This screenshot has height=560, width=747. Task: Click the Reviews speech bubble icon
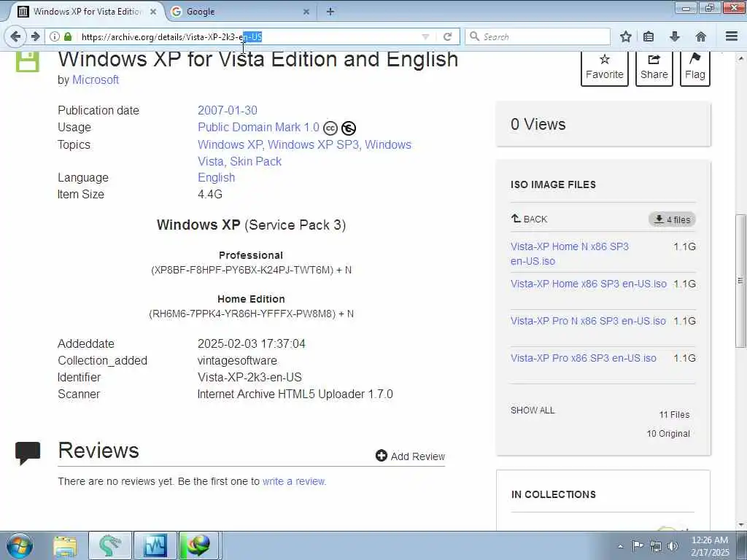point(28,453)
